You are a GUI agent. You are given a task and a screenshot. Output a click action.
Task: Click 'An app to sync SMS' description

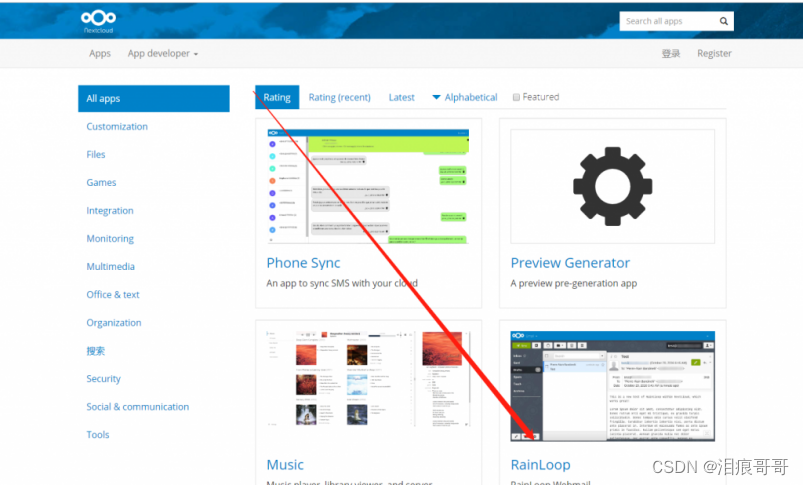[x=342, y=284]
